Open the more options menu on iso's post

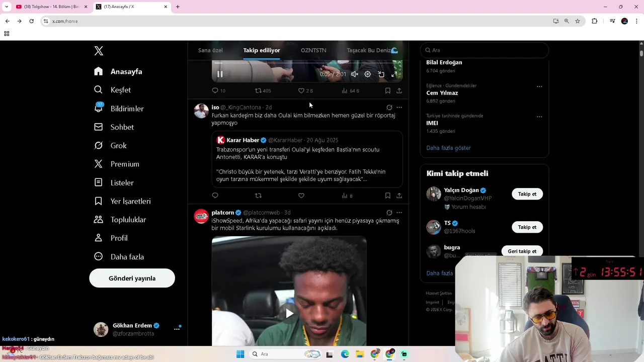point(399,107)
